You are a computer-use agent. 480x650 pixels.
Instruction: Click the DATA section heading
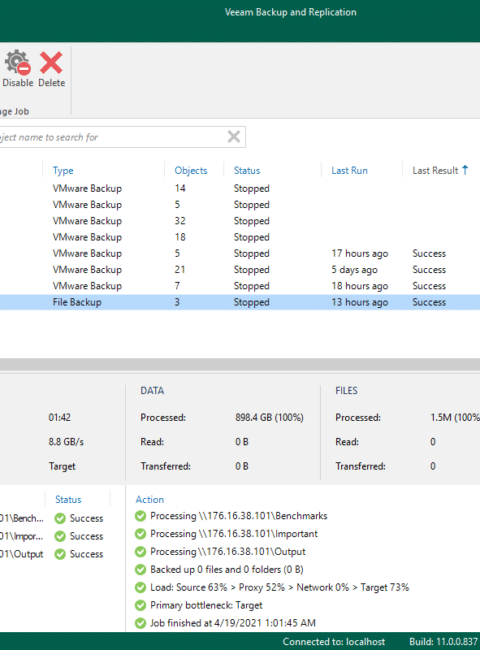pyautogui.click(x=152, y=390)
